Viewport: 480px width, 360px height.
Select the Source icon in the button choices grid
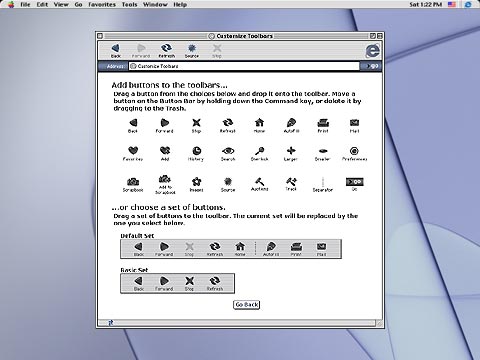point(228,184)
